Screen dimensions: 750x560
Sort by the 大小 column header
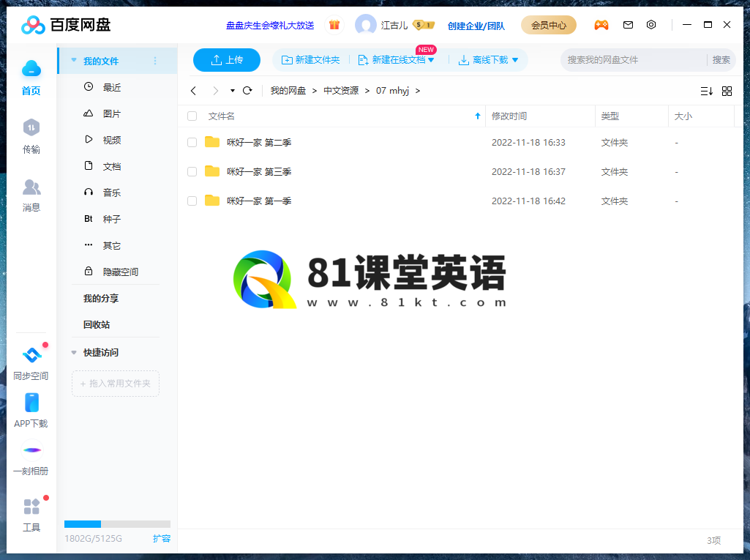point(683,116)
